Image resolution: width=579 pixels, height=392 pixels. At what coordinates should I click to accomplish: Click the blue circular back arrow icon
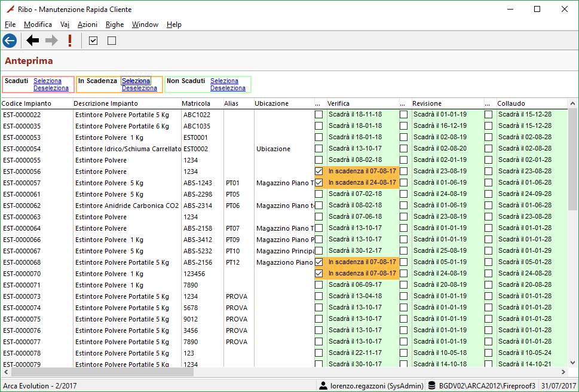click(x=10, y=41)
